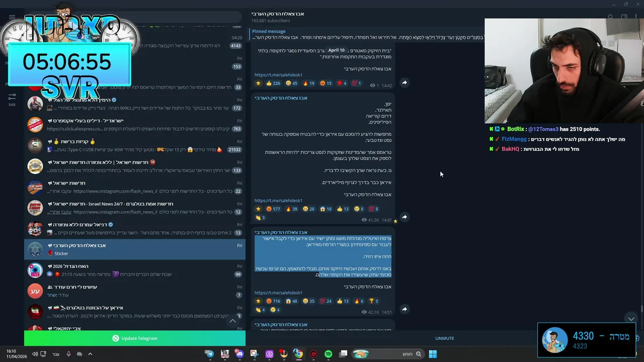
Task: Add star reaction on 14:51 message
Action: [258, 301]
